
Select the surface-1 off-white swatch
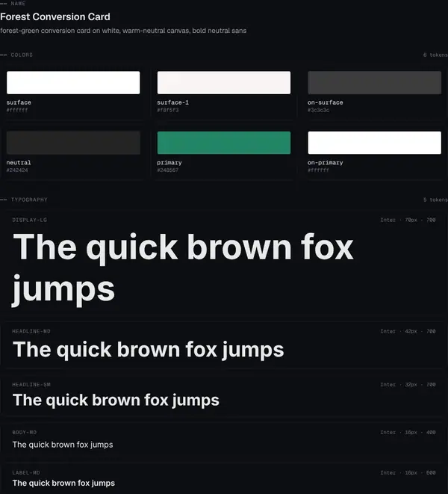pyautogui.click(x=224, y=82)
